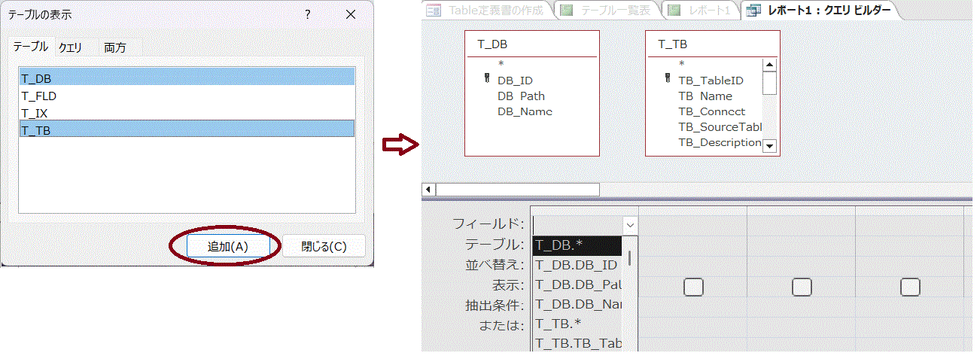The height and width of the screenshot is (356, 980).
Task: Switch to the クエリ tab
Action: tap(70, 47)
